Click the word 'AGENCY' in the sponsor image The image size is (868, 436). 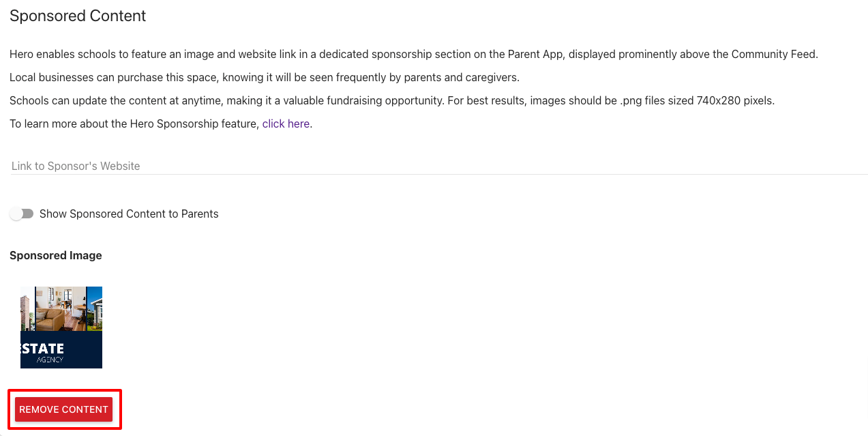click(50, 360)
